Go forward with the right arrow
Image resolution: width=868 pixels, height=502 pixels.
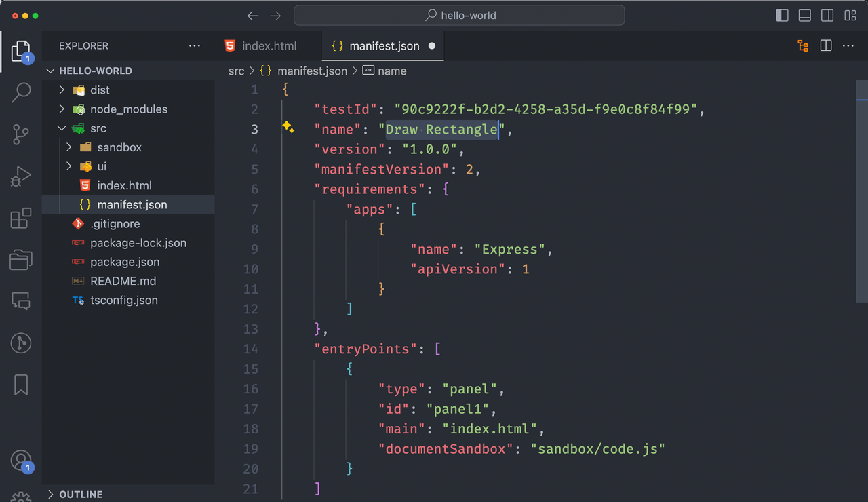[275, 15]
